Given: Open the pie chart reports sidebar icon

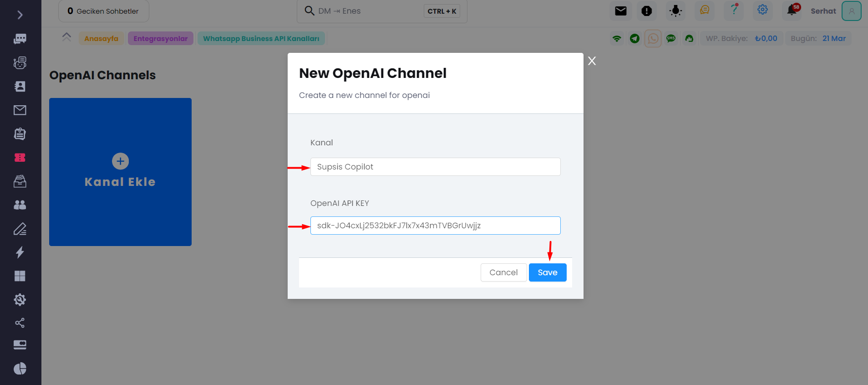Looking at the screenshot, I should click(20, 369).
